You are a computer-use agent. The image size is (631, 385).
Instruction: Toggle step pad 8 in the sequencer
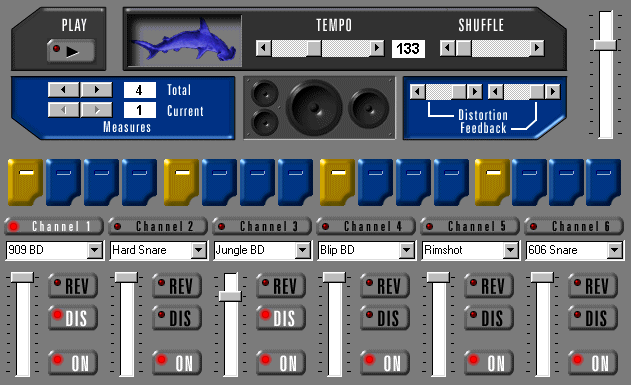coord(295,182)
